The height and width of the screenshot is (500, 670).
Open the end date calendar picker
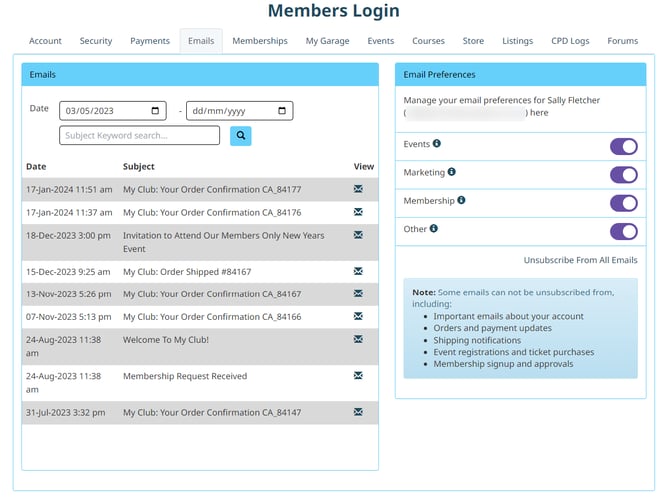[282, 111]
